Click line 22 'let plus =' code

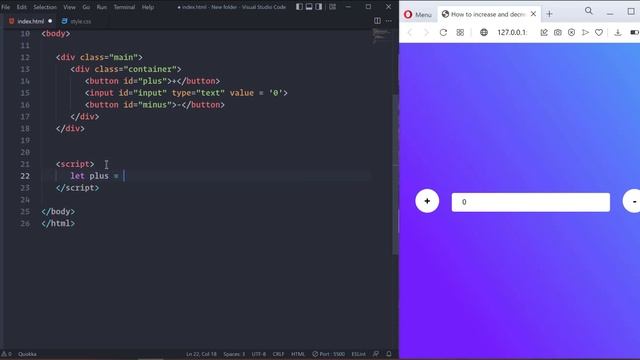pyautogui.click(x=94, y=176)
